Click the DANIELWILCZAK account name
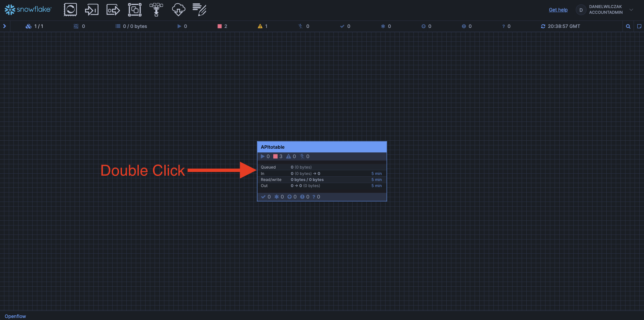This screenshot has width=644, height=320. [x=605, y=7]
